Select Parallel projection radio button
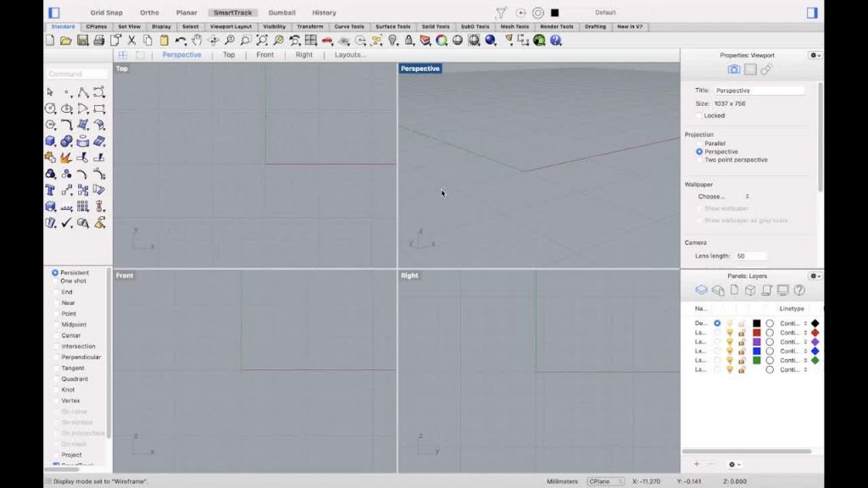 [699, 143]
